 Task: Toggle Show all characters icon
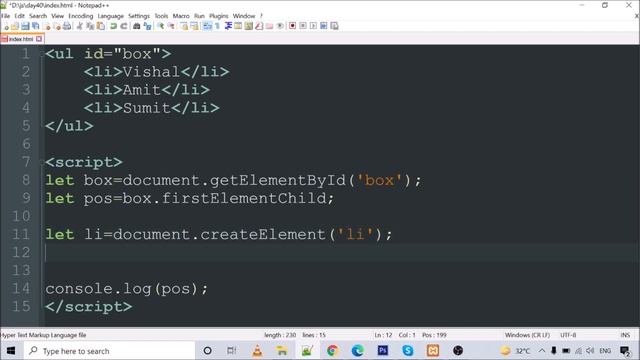pyautogui.click(x=216, y=26)
